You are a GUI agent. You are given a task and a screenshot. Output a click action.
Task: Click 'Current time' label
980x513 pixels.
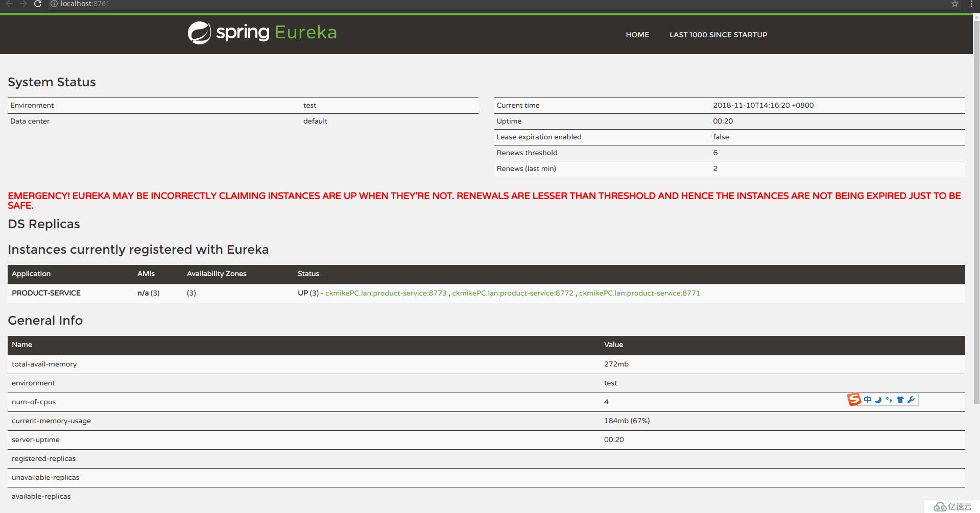(518, 105)
